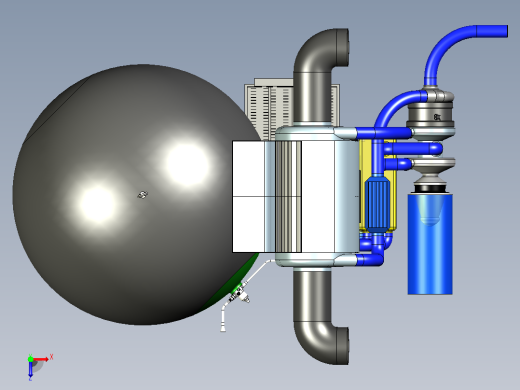This screenshot has height=390, width=520.
Task: Click the red X axis of the triad
Action: pyautogui.click(x=41, y=359)
